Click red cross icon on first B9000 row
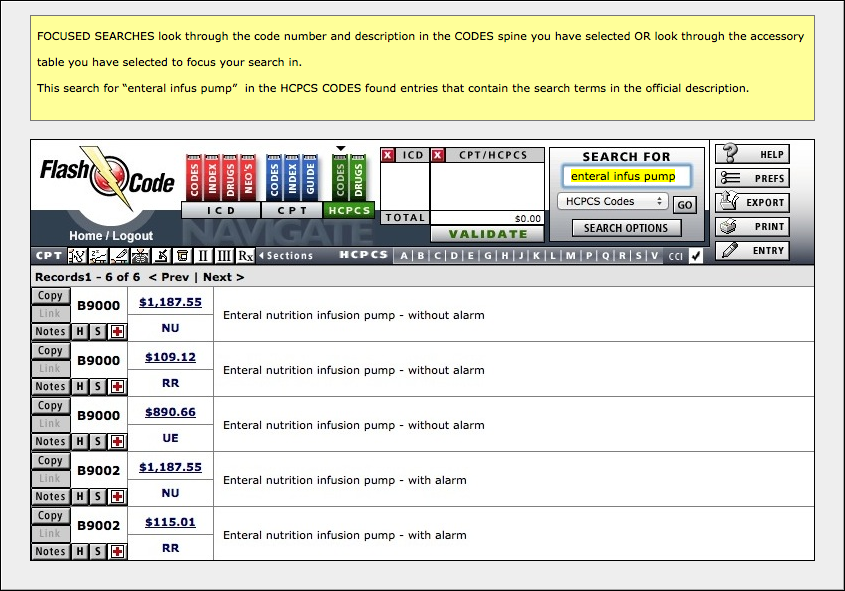Image resolution: width=845 pixels, height=591 pixels. (117, 331)
